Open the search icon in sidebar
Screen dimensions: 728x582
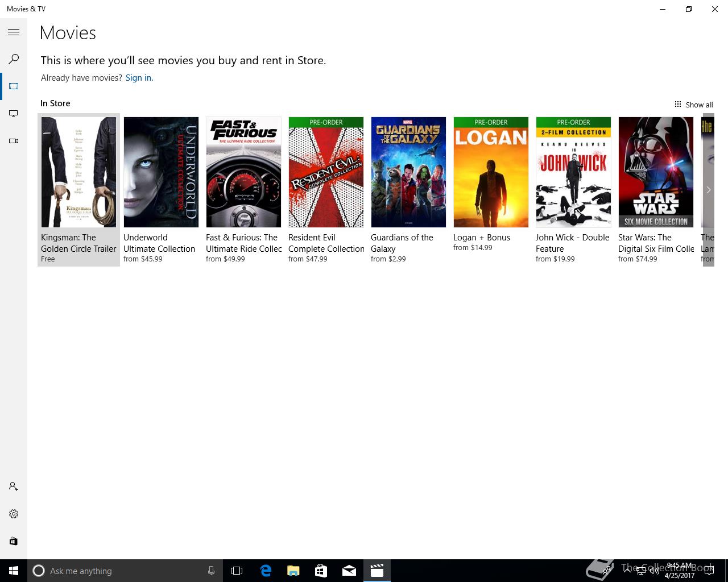(14, 59)
